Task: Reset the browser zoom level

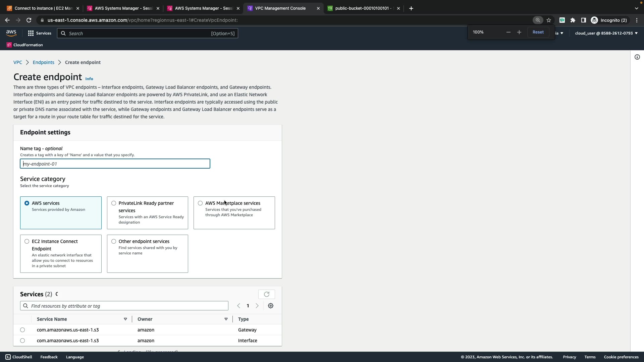Action: 538,32
